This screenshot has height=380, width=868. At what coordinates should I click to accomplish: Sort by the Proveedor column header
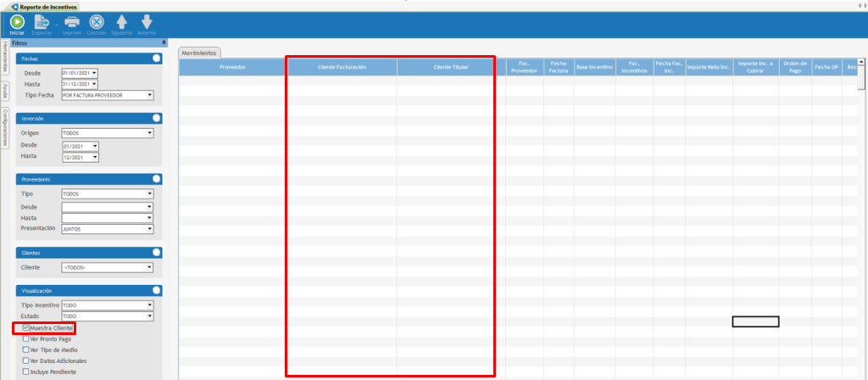[x=232, y=66]
